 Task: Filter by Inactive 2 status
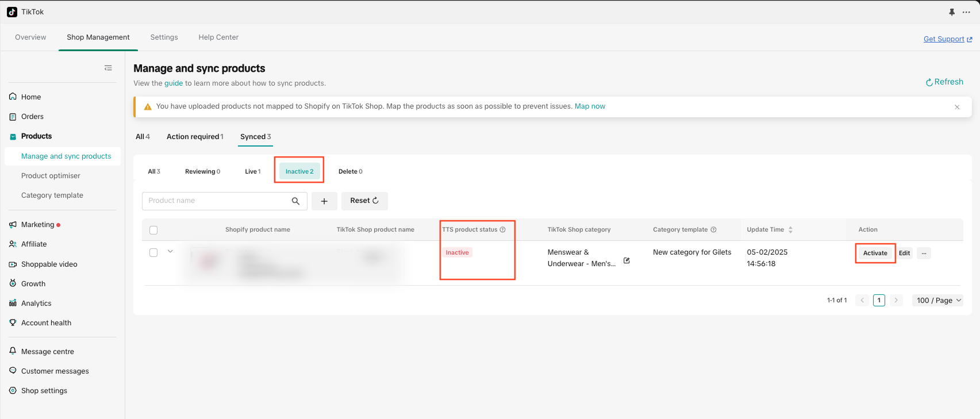(x=299, y=171)
